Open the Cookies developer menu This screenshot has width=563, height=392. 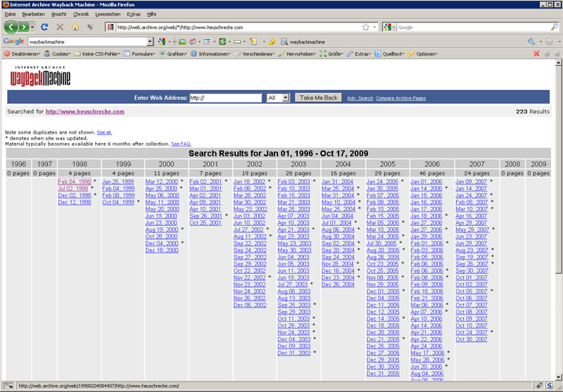pos(57,54)
